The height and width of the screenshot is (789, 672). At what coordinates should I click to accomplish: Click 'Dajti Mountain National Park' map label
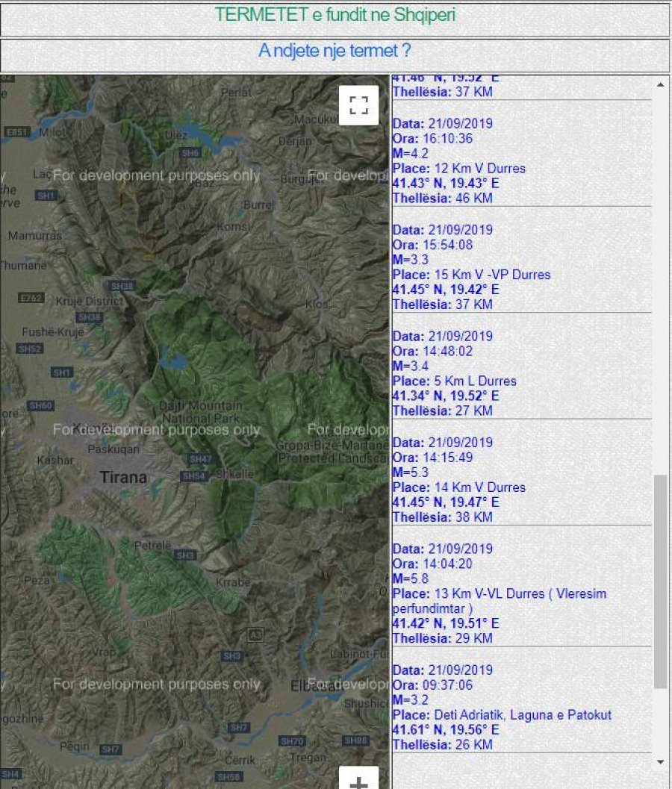point(200,411)
